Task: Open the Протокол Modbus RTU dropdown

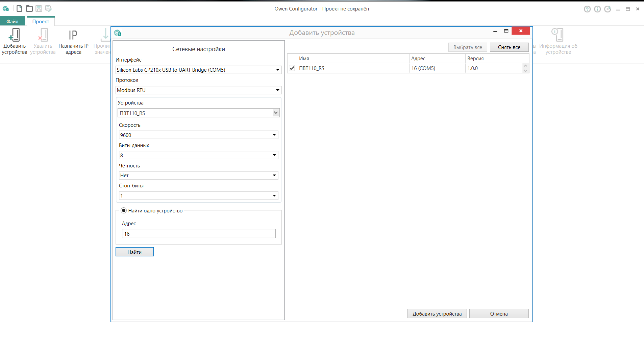Action: (x=277, y=90)
